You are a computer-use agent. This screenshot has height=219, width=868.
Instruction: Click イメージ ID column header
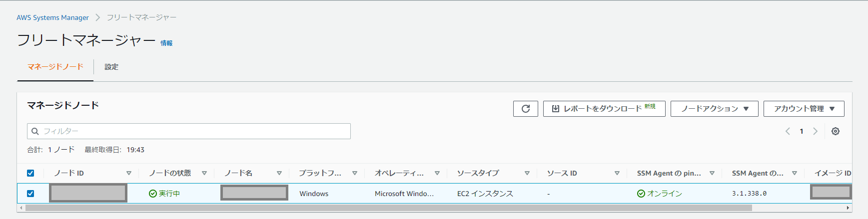click(833, 173)
